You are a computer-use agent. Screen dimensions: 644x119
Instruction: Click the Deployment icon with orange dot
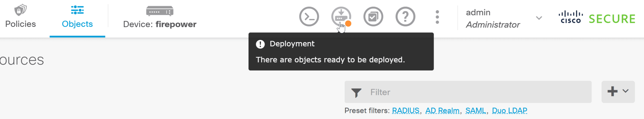(x=341, y=16)
